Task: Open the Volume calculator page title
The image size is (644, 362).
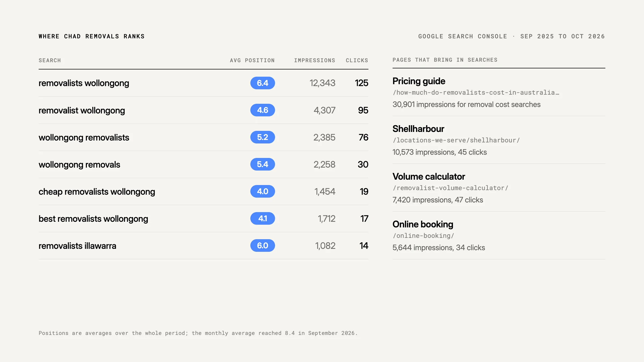Action: point(429,176)
